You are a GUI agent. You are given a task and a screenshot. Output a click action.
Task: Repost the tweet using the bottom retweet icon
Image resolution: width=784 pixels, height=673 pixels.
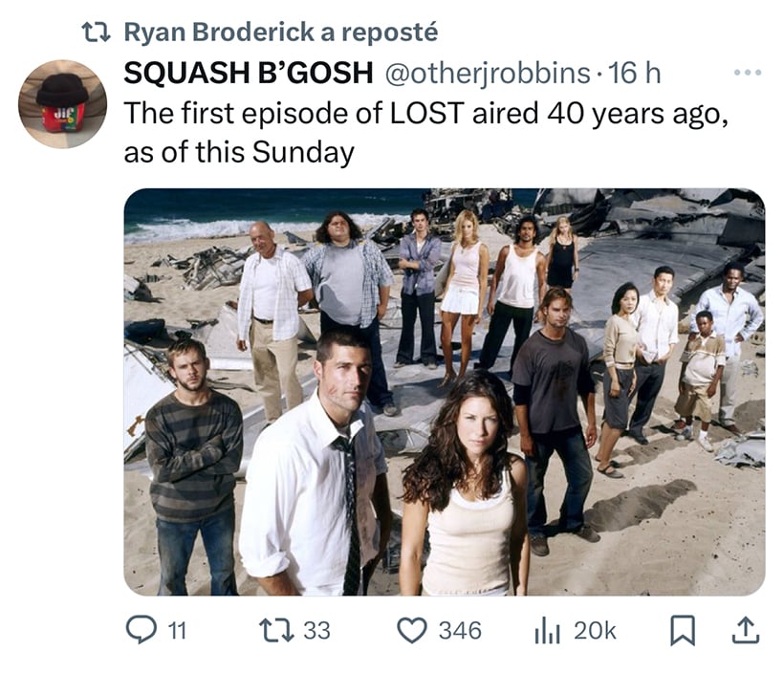point(276,629)
